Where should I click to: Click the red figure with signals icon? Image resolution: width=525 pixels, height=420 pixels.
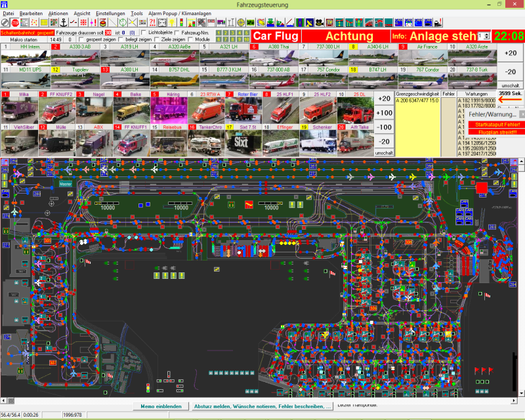tap(359, 23)
